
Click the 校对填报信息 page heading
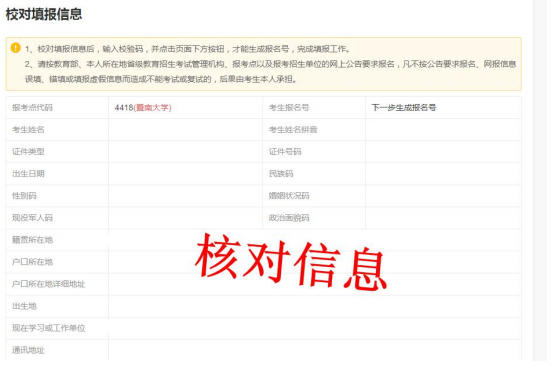pyautogui.click(x=44, y=15)
